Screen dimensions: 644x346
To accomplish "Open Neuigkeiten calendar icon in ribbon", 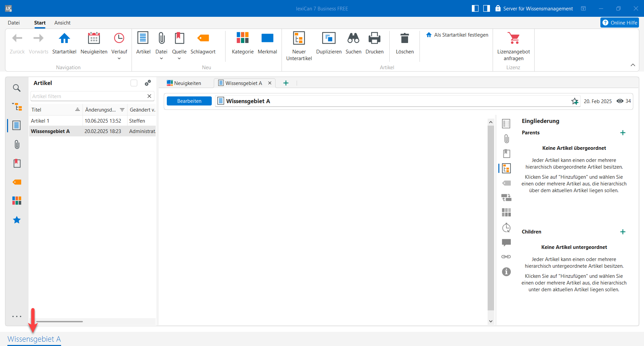I will [x=94, y=39].
